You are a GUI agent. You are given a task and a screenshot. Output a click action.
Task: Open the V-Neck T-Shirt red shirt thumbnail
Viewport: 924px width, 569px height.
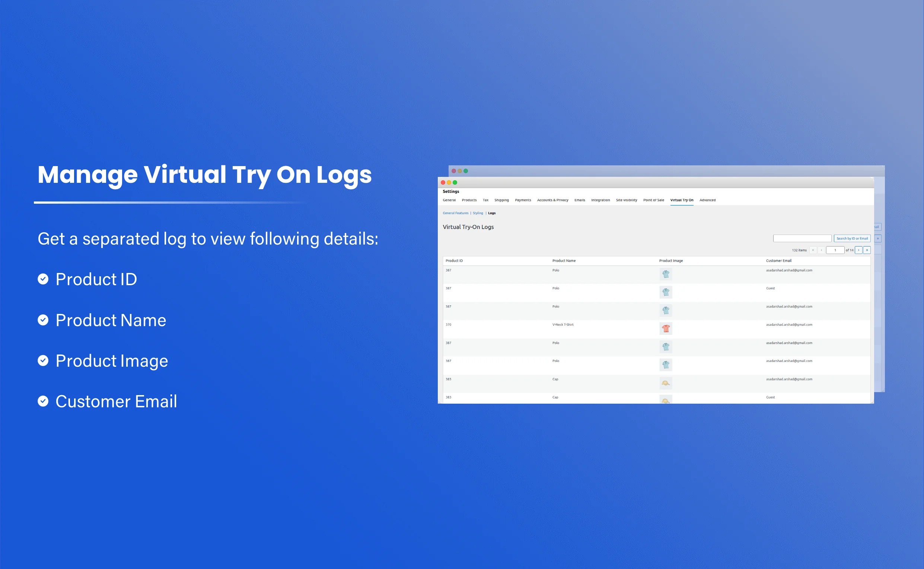[666, 328]
